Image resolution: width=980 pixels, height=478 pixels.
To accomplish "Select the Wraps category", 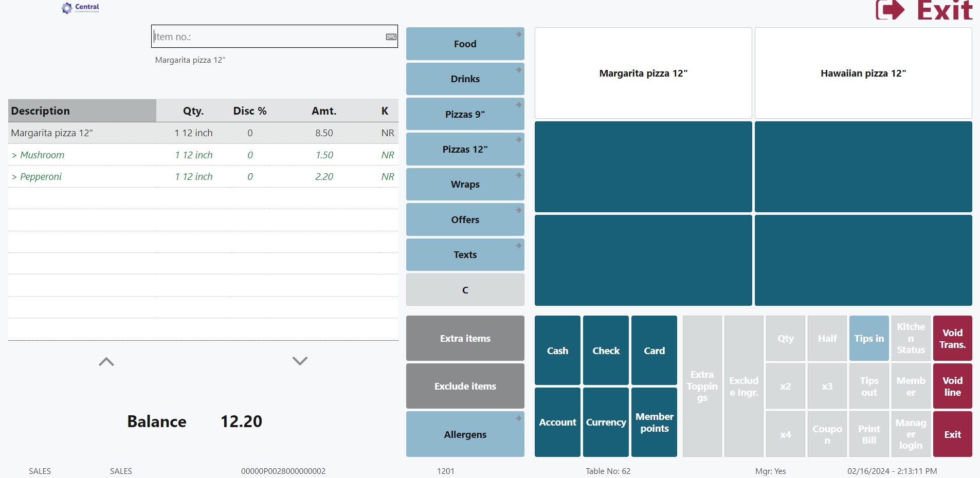I will click(465, 184).
